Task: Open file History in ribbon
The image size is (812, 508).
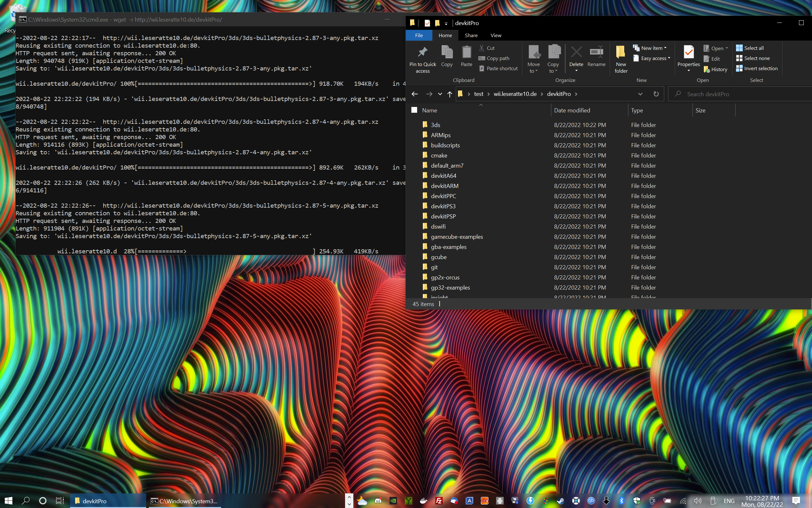Action: point(715,69)
